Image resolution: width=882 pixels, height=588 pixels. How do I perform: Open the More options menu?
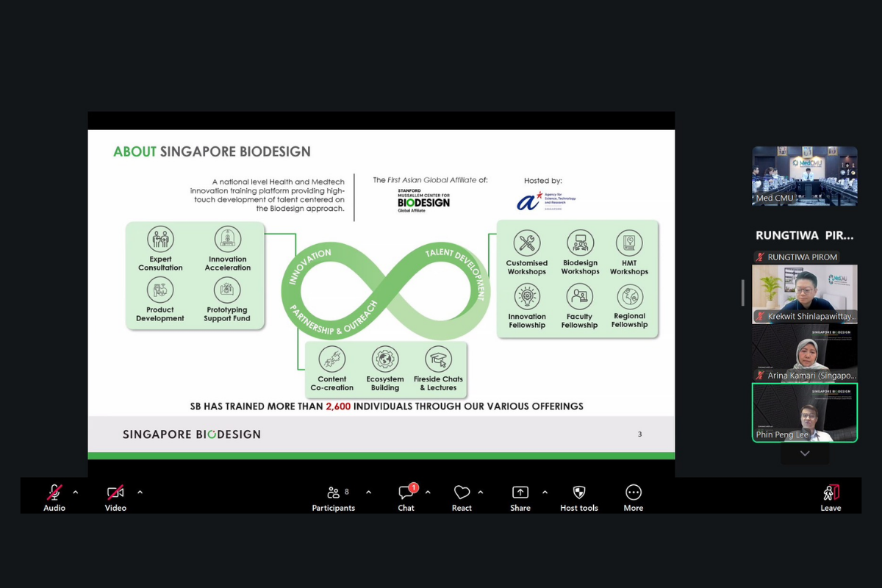click(634, 497)
